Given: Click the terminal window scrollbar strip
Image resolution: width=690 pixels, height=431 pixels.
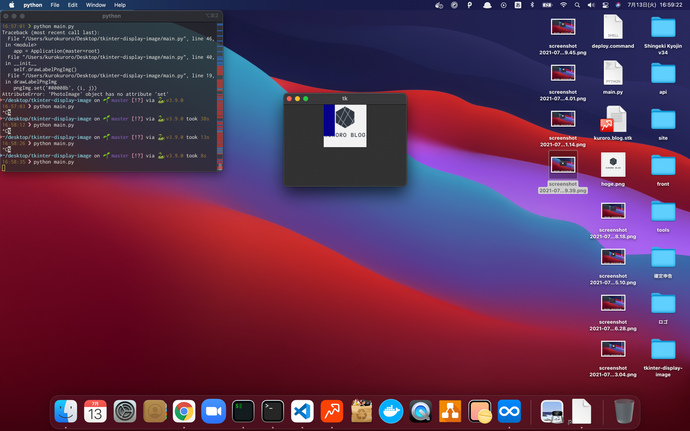Looking at the screenshot, I should coord(220,96).
